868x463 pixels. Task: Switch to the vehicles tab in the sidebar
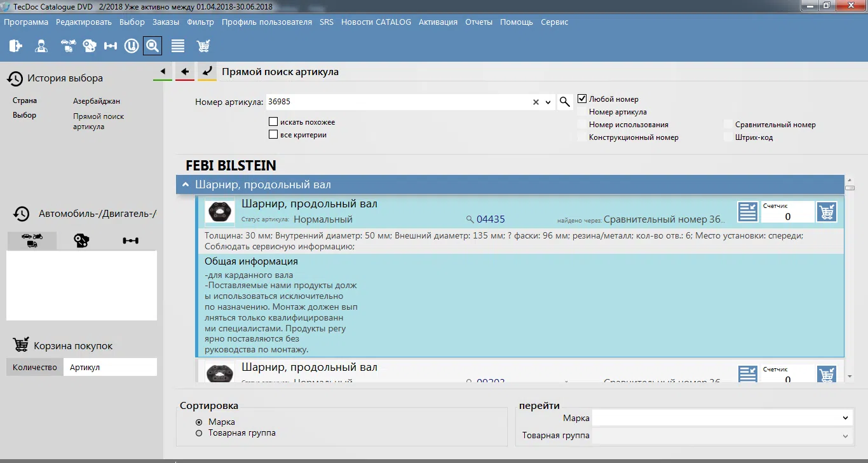pyautogui.click(x=31, y=240)
